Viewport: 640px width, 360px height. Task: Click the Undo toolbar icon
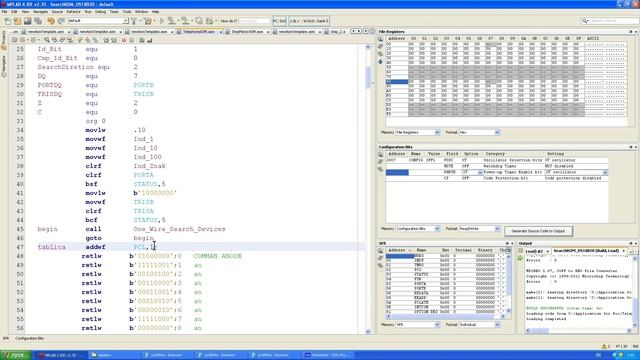tap(51, 21)
